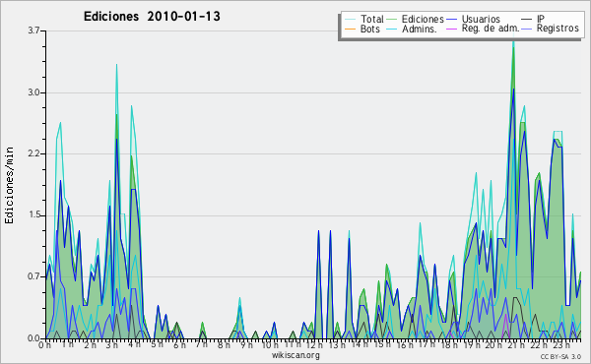
Task: Click the Ediciones/min y-axis label
Action: tap(9, 185)
